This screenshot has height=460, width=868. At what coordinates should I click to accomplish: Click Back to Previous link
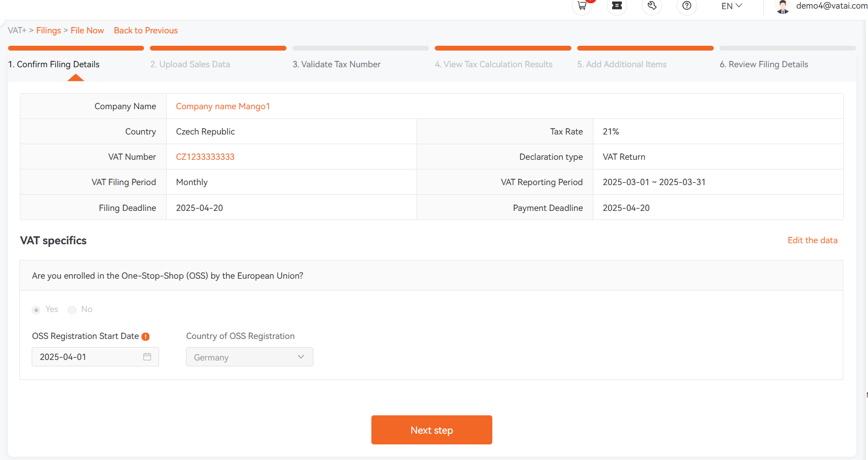tap(146, 30)
